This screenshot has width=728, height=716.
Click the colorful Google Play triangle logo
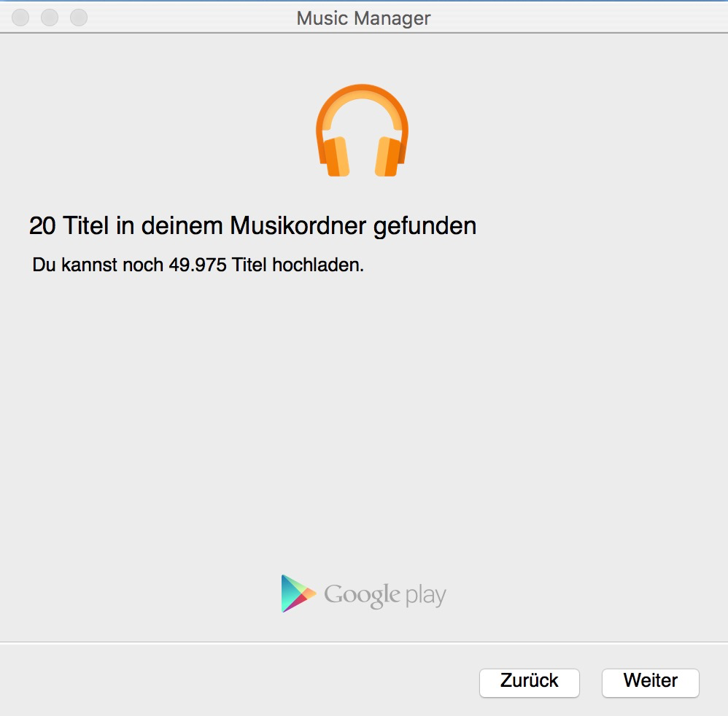[x=298, y=594]
